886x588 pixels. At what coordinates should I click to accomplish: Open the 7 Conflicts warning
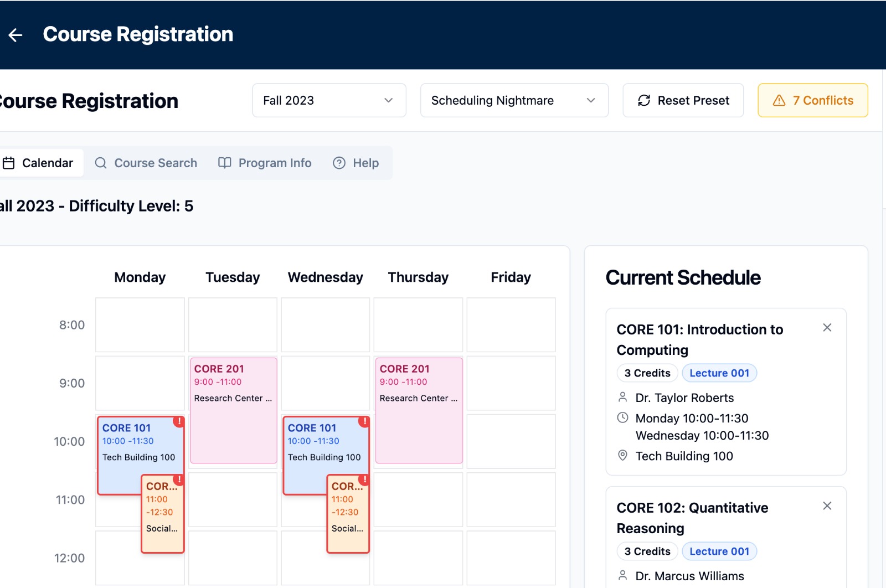(x=812, y=100)
